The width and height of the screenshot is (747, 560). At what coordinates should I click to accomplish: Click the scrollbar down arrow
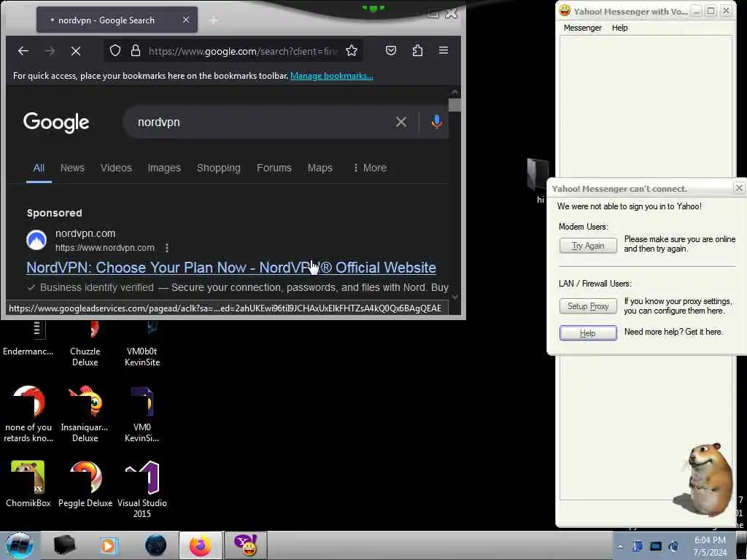pos(454,297)
